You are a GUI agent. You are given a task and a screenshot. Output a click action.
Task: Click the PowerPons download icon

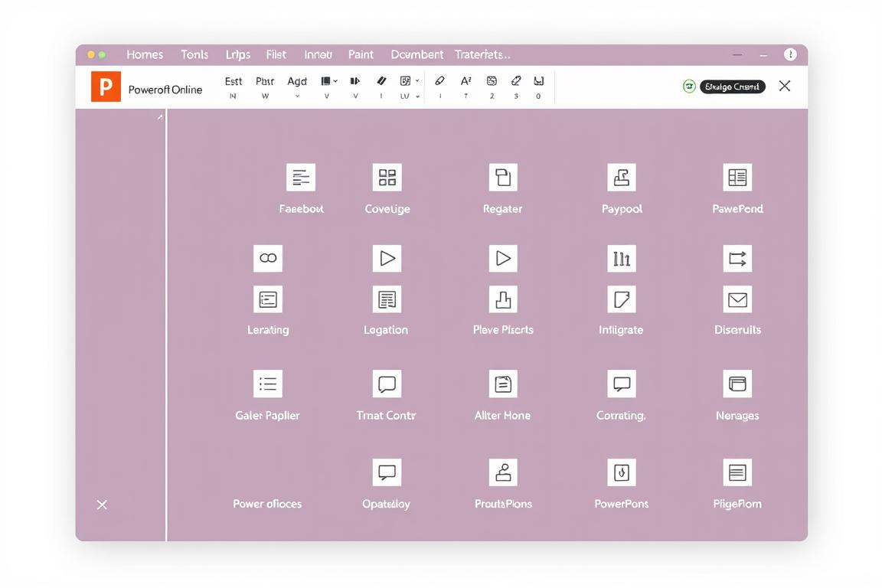621,473
